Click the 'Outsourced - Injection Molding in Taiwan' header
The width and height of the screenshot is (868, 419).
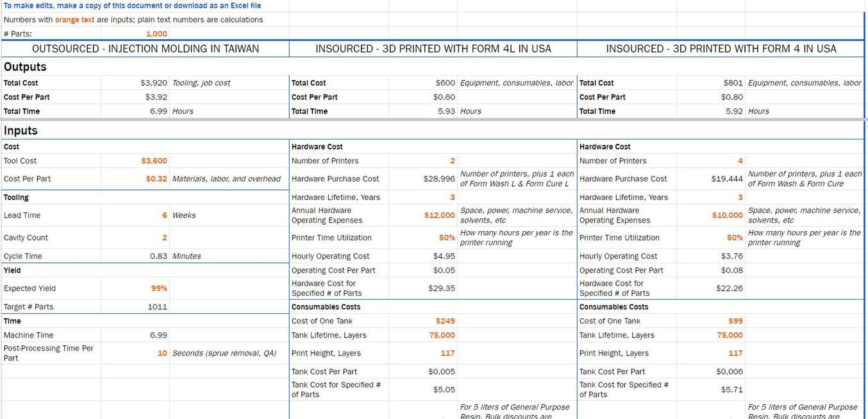pos(146,49)
